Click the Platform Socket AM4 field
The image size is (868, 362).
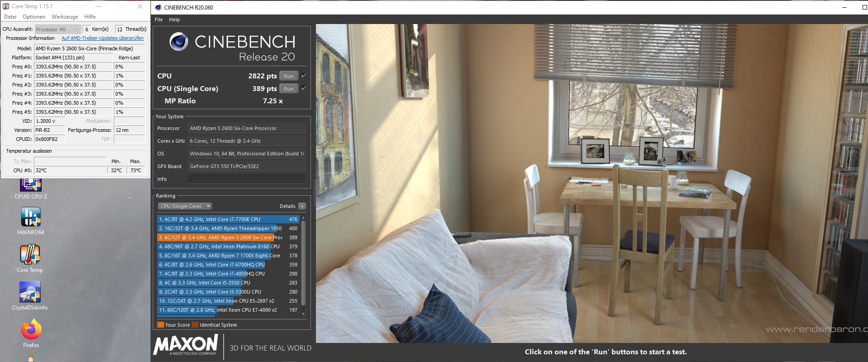tap(73, 58)
